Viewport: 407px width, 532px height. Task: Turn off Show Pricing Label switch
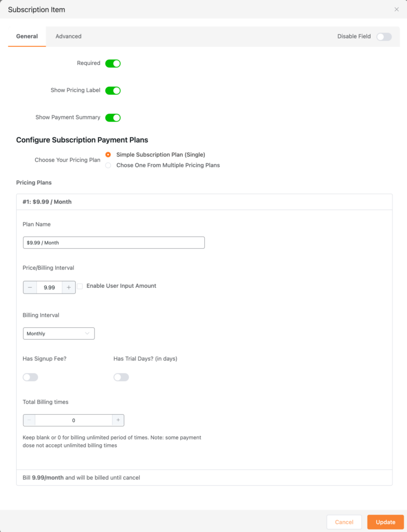coord(113,90)
